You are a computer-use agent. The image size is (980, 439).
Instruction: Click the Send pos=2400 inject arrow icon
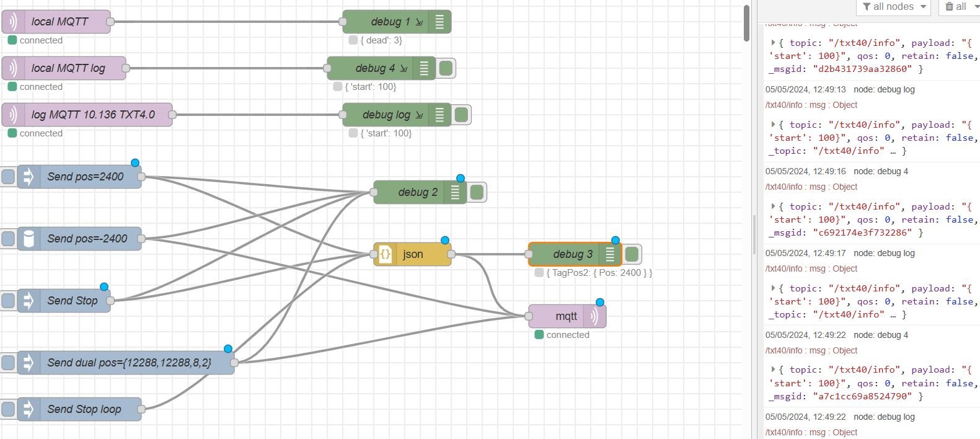28,177
